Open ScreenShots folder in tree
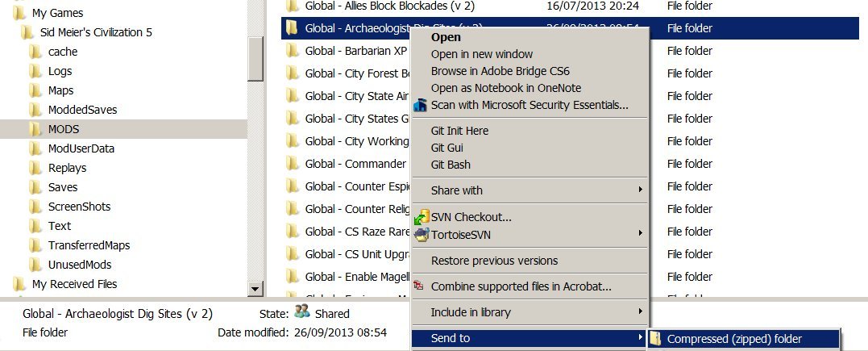The height and width of the screenshot is (351, 868). pyautogui.click(x=79, y=207)
